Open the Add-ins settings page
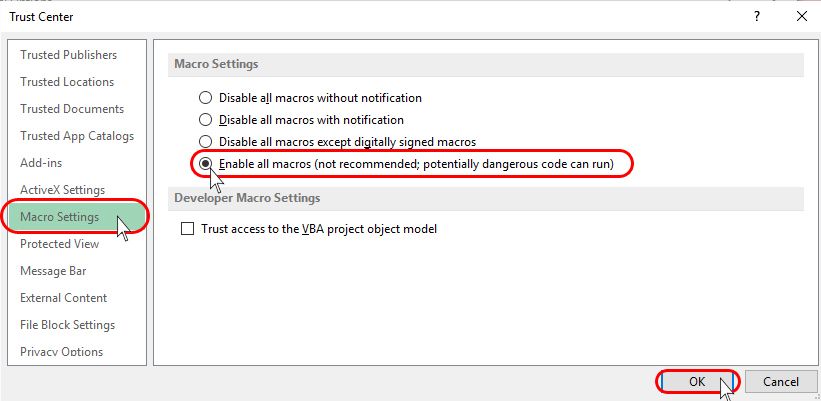821x401 pixels. (42, 163)
